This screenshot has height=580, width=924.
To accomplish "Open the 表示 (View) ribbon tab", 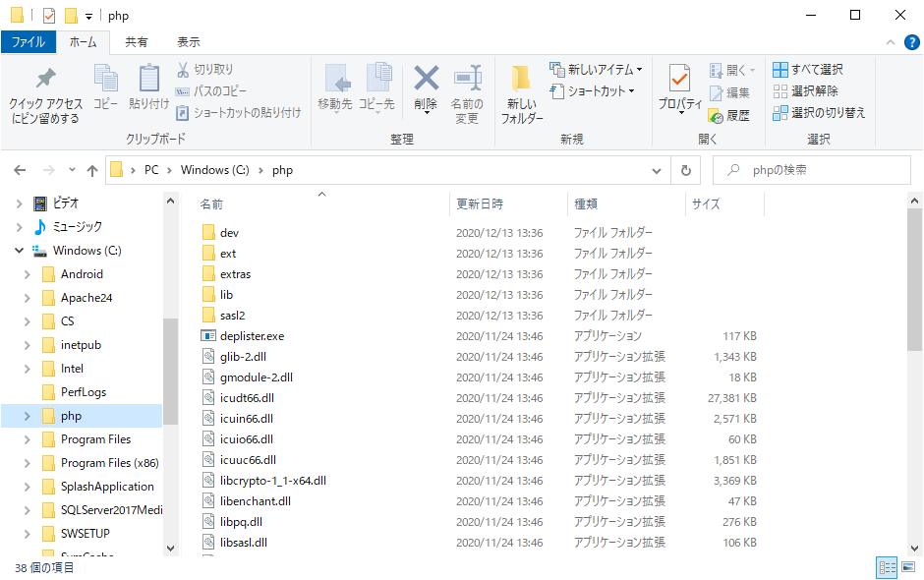I will [188, 42].
